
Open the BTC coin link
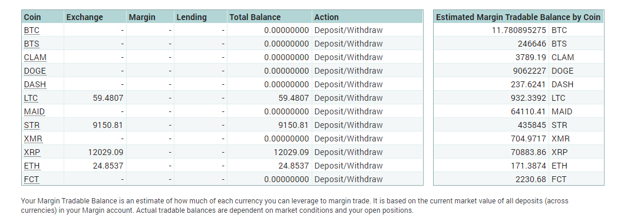[x=32, y=30]
